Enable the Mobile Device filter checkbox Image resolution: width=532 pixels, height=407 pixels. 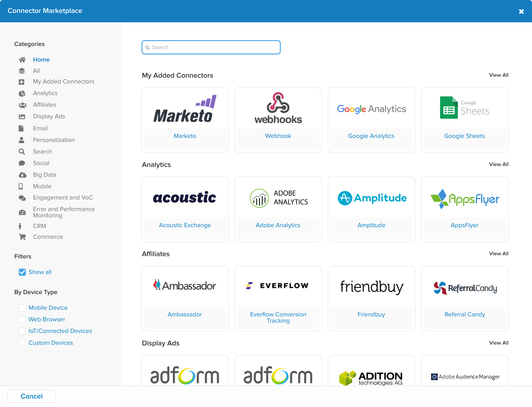point(22,308)
